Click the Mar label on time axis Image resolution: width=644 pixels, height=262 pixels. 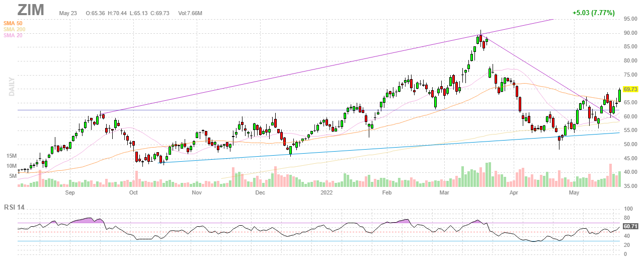point(444,192)
